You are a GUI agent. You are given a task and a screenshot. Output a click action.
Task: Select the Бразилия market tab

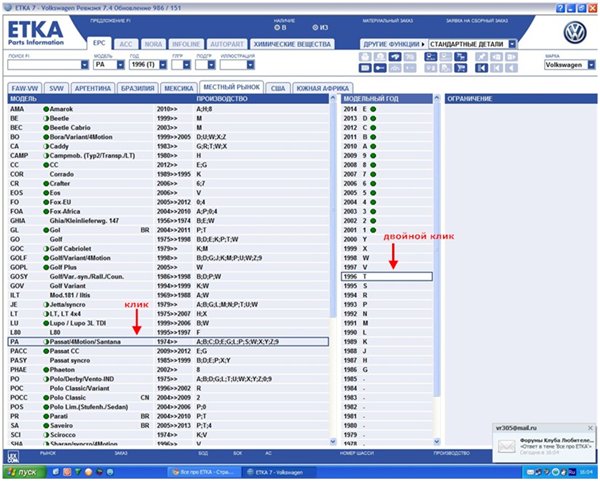click(137, 88)
